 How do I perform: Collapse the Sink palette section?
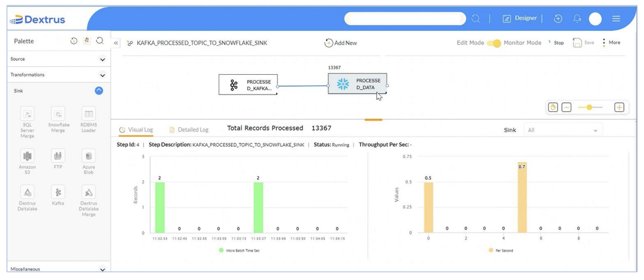[99, 90]
